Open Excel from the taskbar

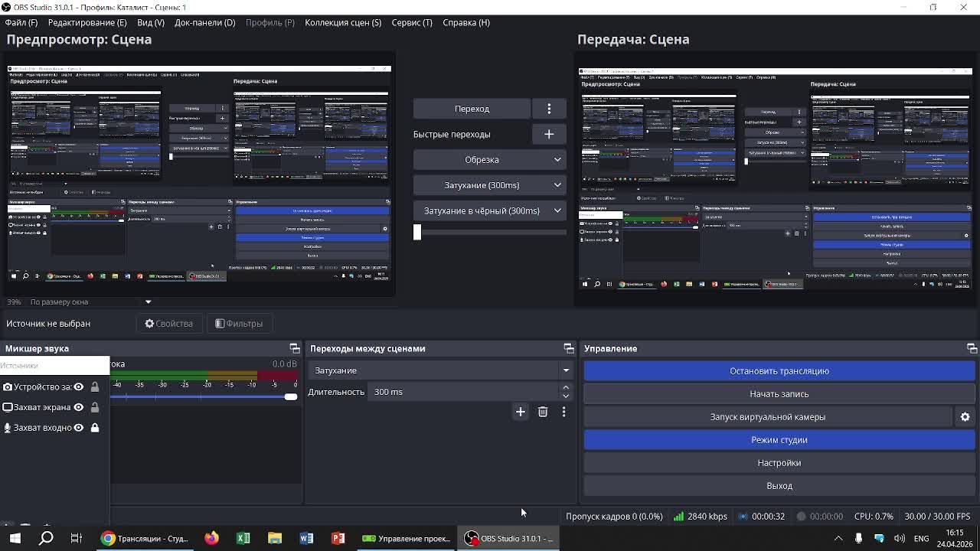243,539
